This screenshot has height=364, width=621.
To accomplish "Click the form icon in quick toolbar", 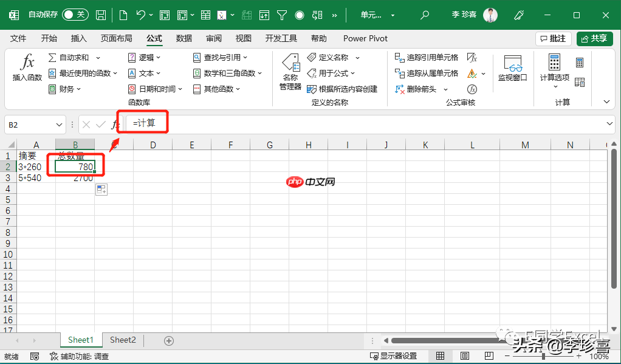I will pos(205,15).
